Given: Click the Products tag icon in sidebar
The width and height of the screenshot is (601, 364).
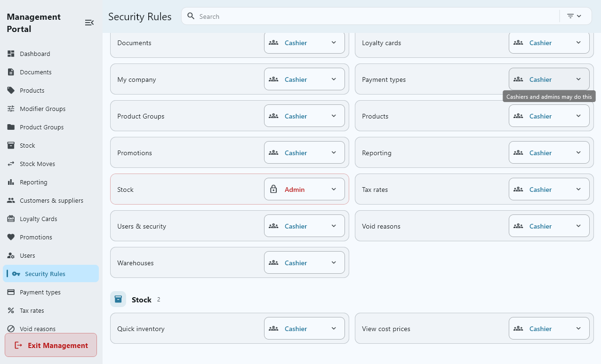Looking at the screenshot, I should click(x=11, y=90).
